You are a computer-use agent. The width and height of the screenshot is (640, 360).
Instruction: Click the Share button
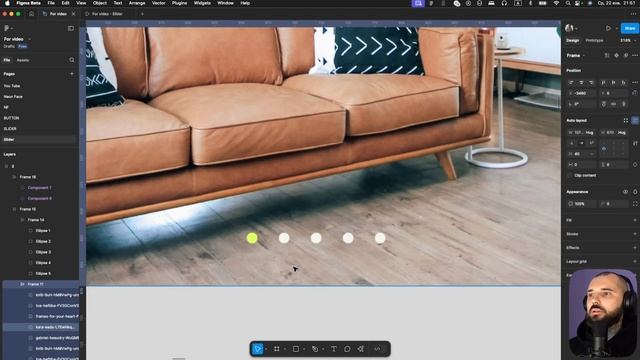point(630,28)
